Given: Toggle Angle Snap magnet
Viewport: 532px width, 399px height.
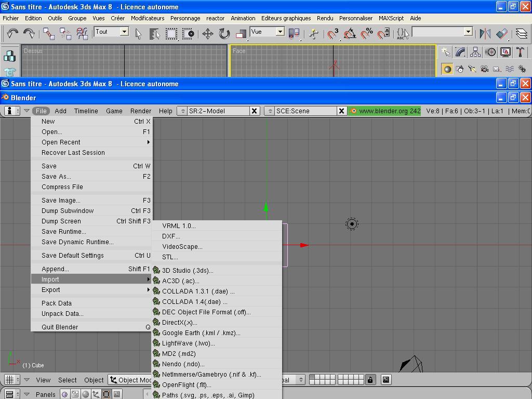Looking at the screenshot, I should click(350, 34).
